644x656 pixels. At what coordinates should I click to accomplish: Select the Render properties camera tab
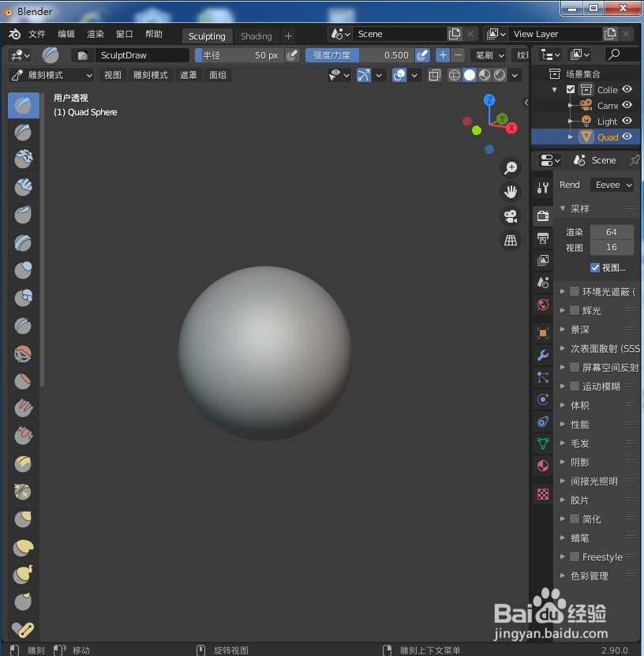click(x=542, y=216)
